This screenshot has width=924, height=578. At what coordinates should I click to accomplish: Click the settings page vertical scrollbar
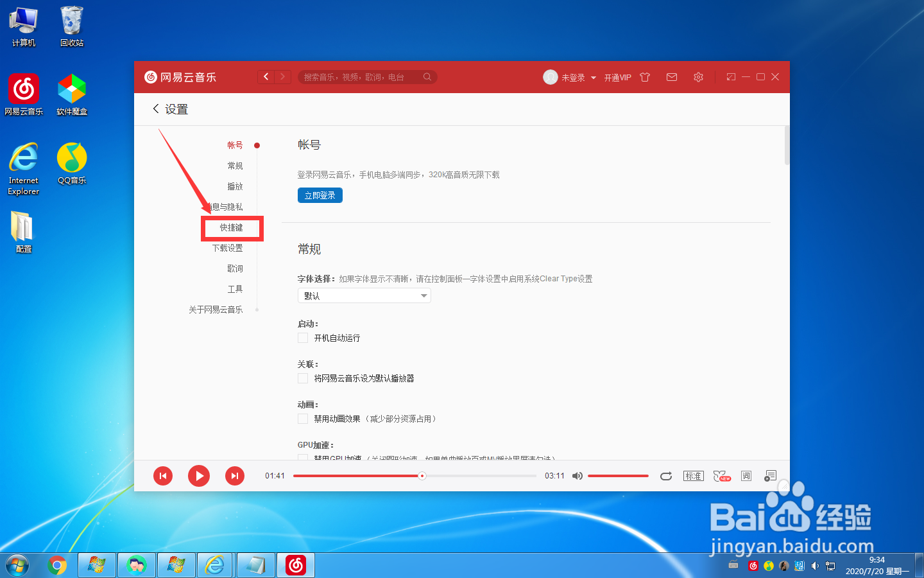click(787, 145)
